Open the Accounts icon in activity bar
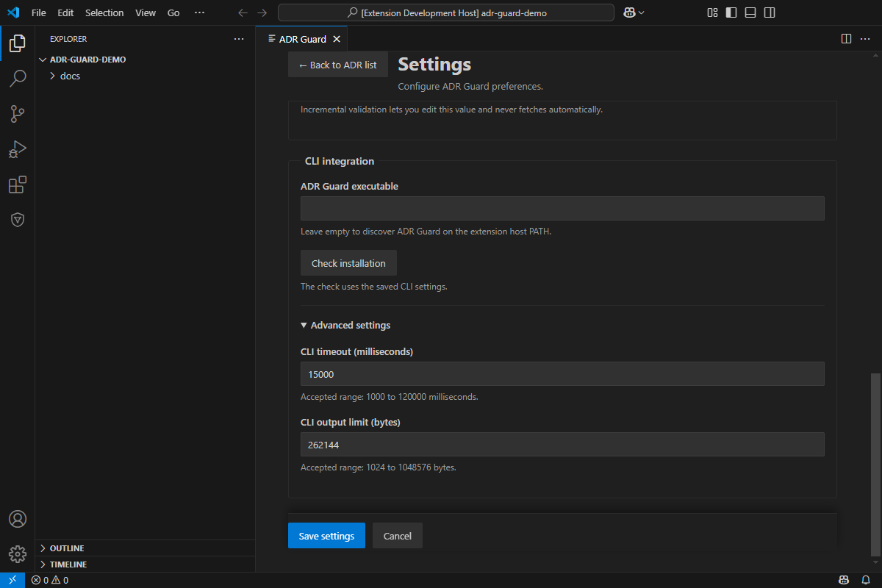Viewport: 882px width, 588px height. pos(18,519)
